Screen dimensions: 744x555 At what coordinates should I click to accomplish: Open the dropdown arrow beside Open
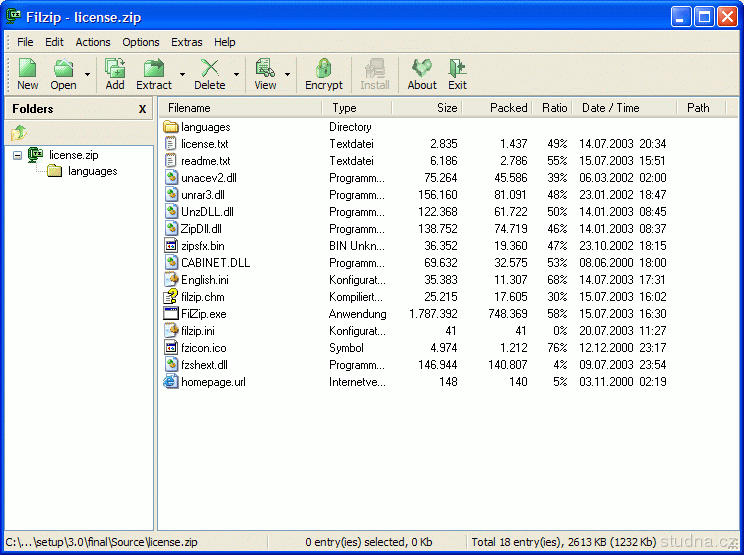point(87,74)
